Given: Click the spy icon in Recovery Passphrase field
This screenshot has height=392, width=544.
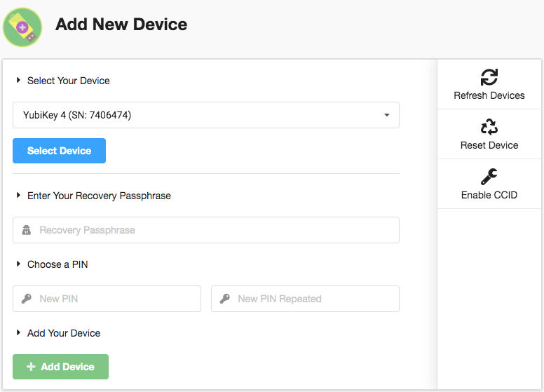Looking at the screenshot, I should click(27, 230).
